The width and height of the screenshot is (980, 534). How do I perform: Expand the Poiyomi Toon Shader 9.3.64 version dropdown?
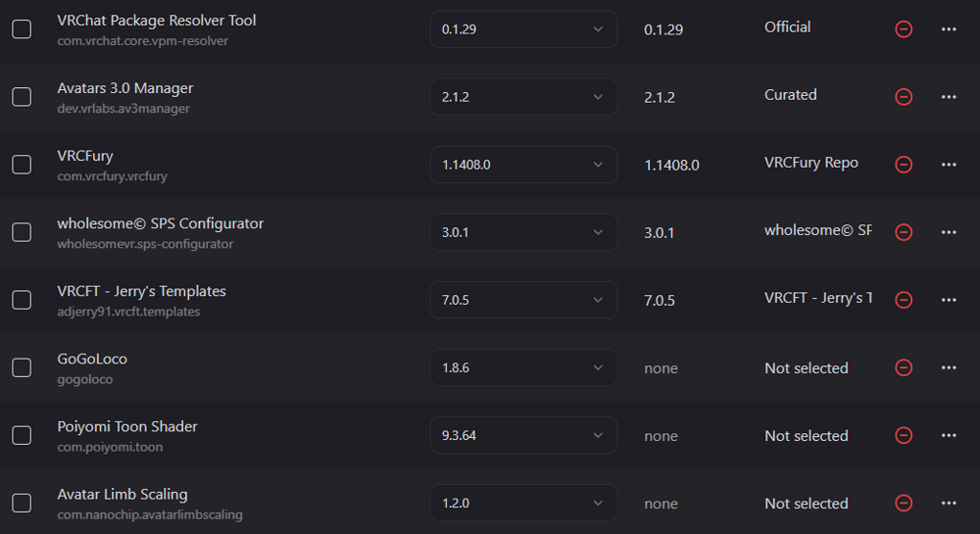(523, 435)
